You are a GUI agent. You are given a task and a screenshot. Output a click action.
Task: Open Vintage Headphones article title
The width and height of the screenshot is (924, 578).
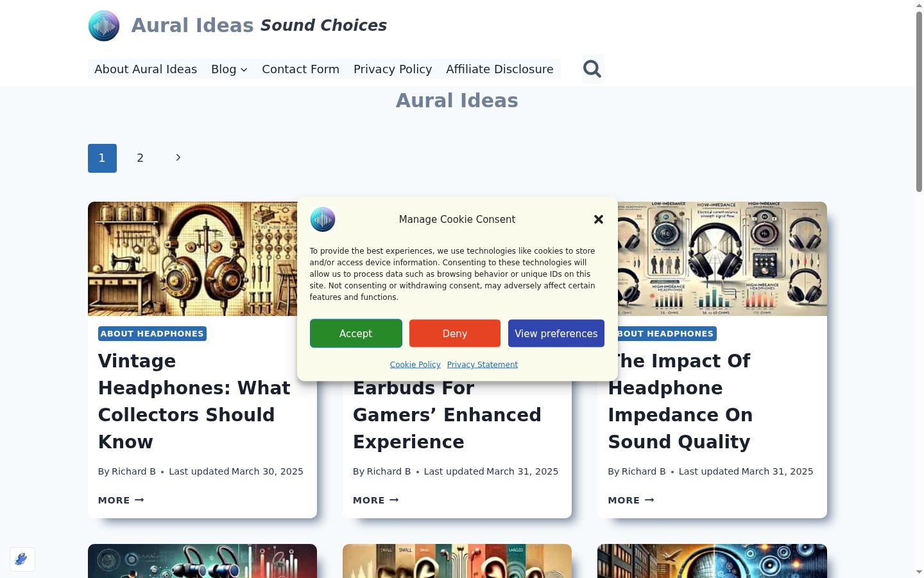[194, 401]
